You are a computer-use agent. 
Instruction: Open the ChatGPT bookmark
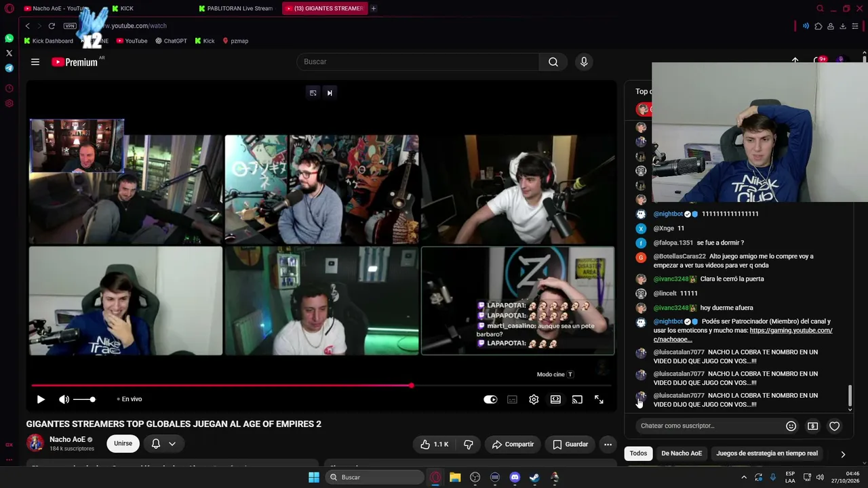coord(171,41)
